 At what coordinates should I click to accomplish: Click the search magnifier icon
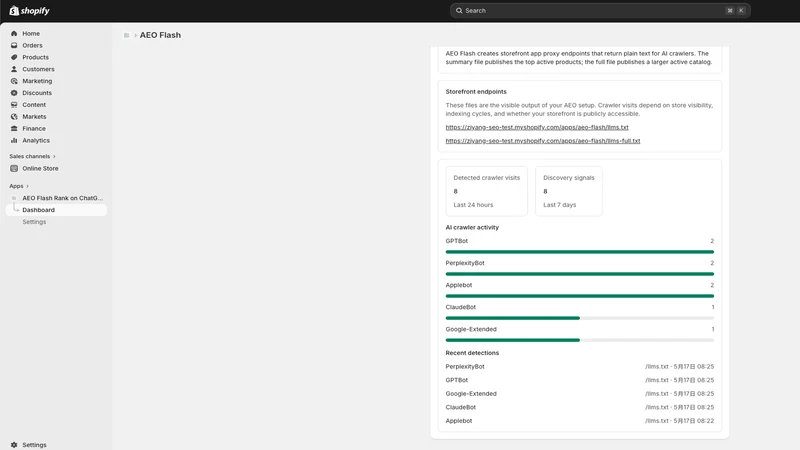tap(459, 10)
